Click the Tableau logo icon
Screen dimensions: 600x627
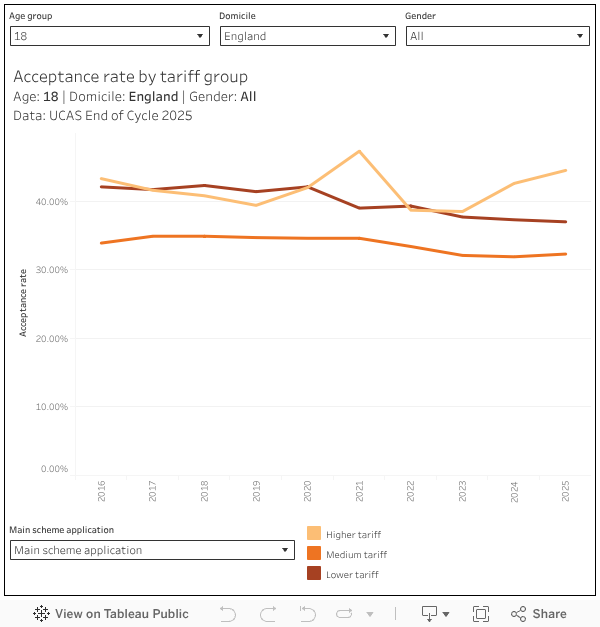click(x=42, y=614)
